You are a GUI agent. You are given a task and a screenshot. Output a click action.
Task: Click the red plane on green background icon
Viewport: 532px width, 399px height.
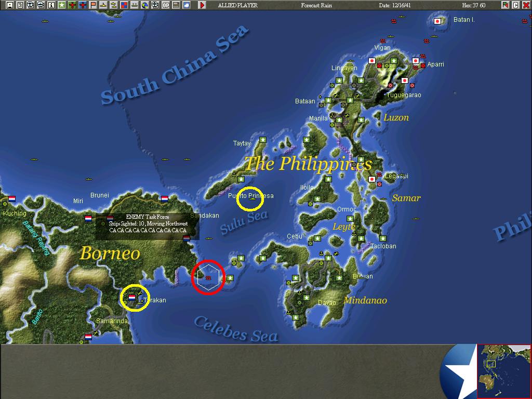point(72,5)
